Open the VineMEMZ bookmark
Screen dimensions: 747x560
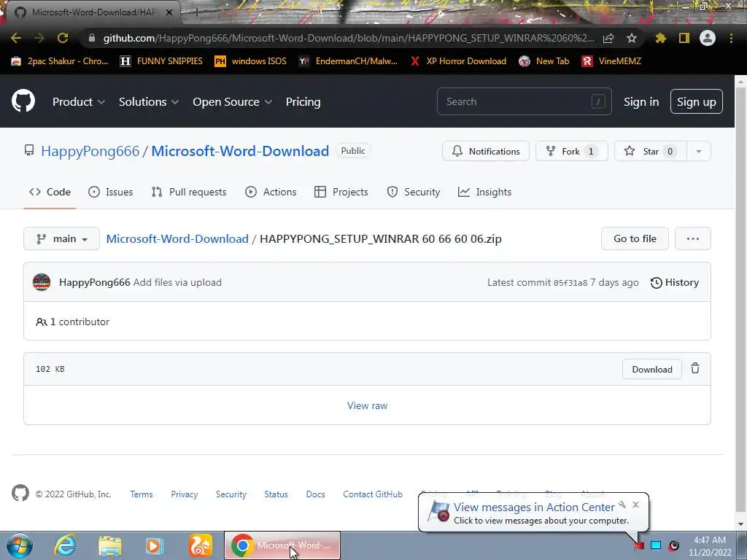611,61
